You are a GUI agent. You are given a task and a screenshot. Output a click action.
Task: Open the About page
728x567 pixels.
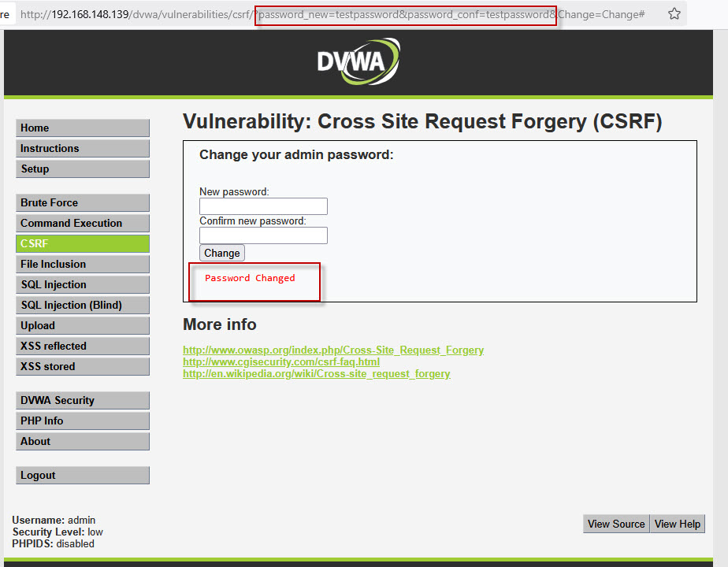[83, 441]
